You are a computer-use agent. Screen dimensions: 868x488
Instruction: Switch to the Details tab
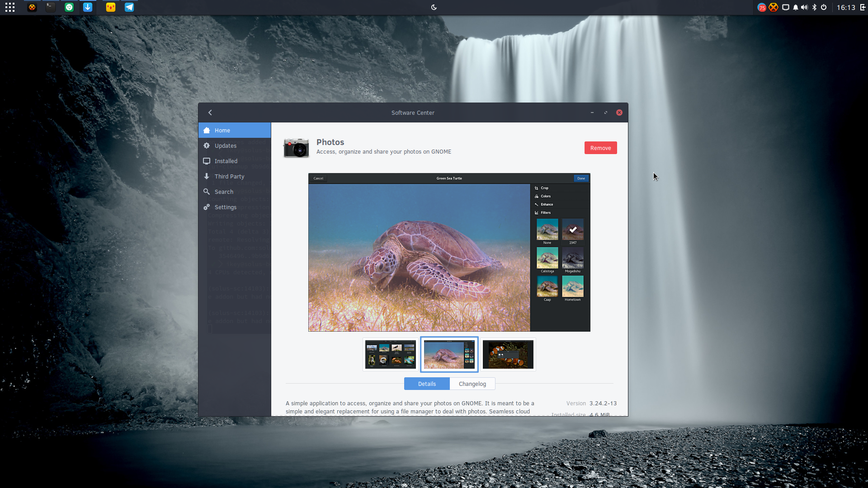coord(427,384)
